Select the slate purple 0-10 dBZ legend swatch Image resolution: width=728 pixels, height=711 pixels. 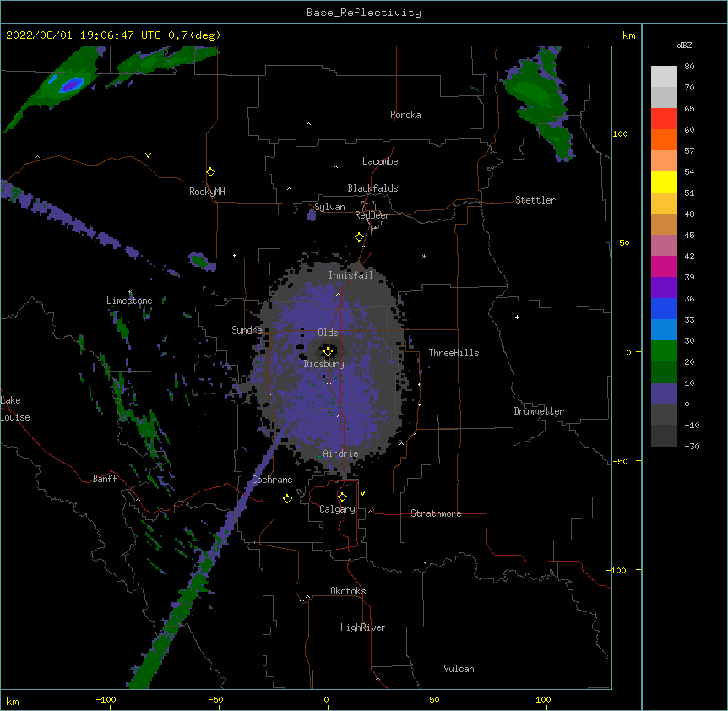point(664,393)
